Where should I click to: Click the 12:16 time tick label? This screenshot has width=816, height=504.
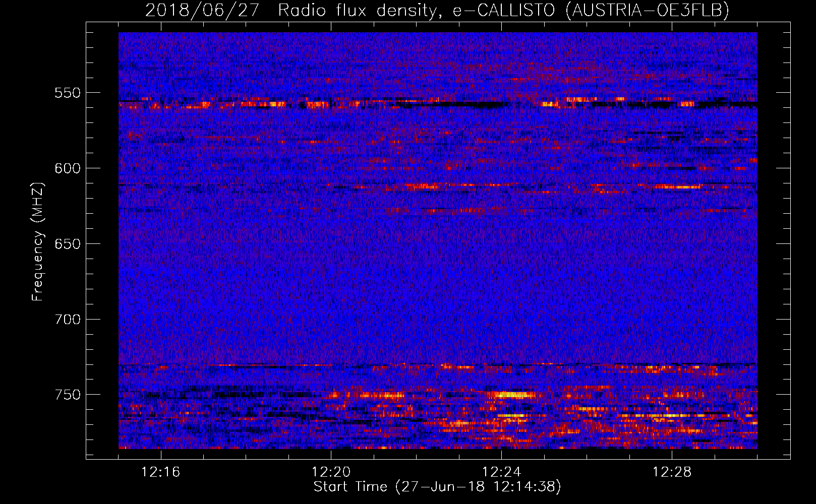pyautogui.click(x=161, y=472)
